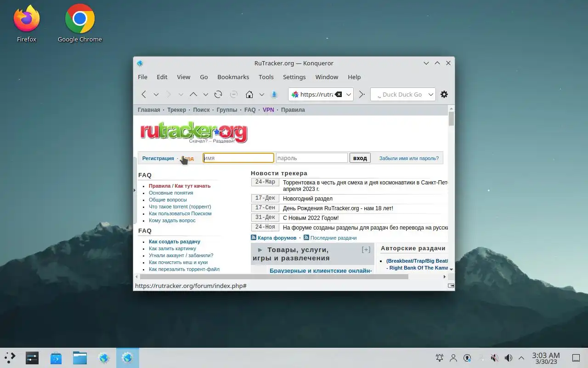Click the RSS icon next to Последние раздачи
Image resolution: width=588 pixels, height=368 pixels.
[306, 238]
